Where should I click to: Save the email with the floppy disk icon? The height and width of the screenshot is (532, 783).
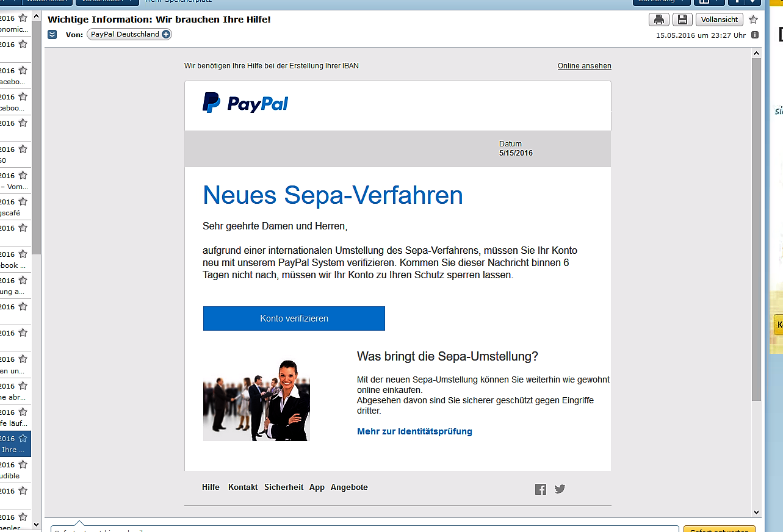click(x=682, y=20)
